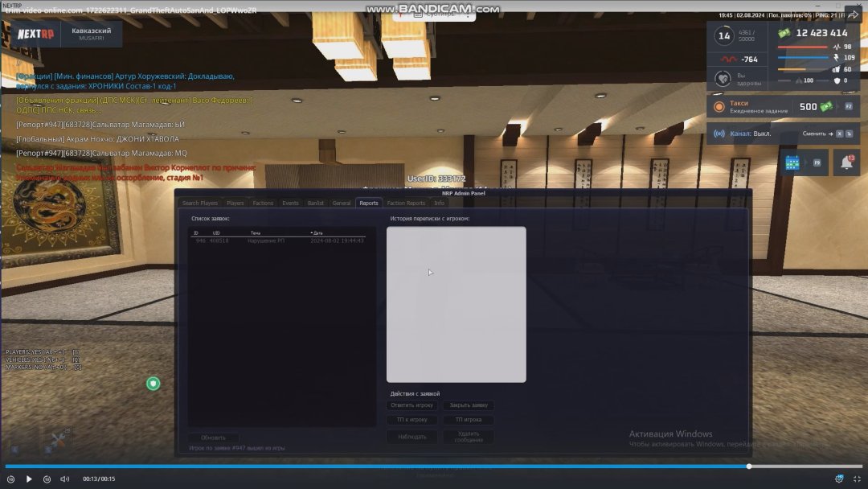Image resolution: width=868 pixels, height=489 pixels.
Task: Click the video progress bar handle
Action: (749, 466)
